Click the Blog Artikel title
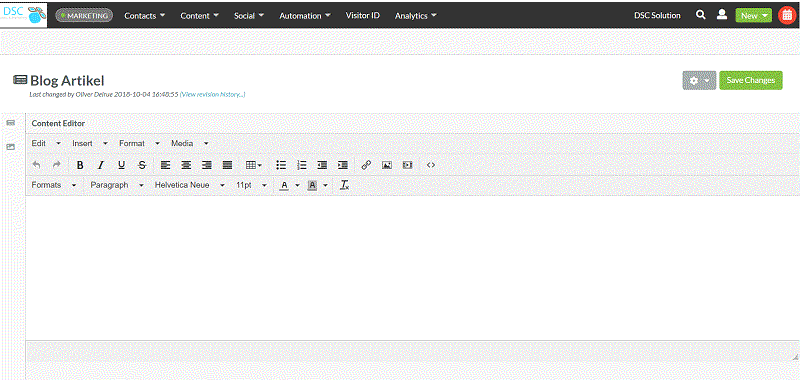Screen dimensions: 800x380 tap(67, 80)
